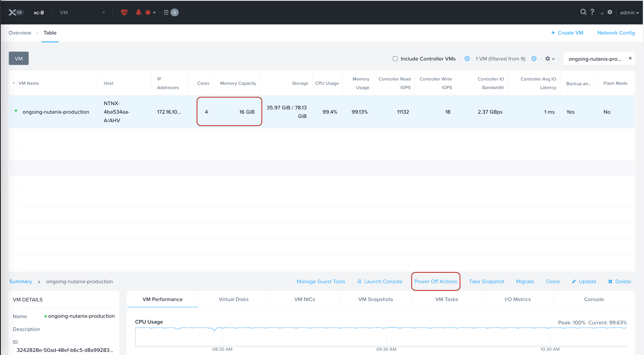Enable the Include Controller VMs checkbox

(395, 58)
